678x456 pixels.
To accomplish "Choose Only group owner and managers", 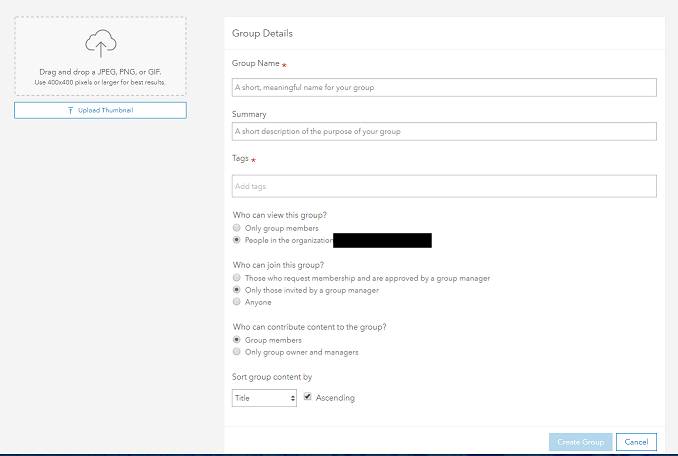I will [236, 352].
